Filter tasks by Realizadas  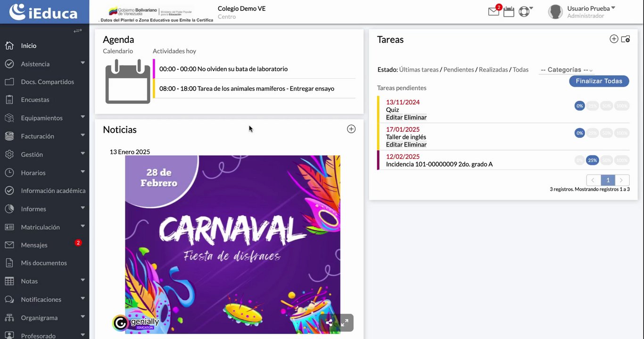pos(493,70)
